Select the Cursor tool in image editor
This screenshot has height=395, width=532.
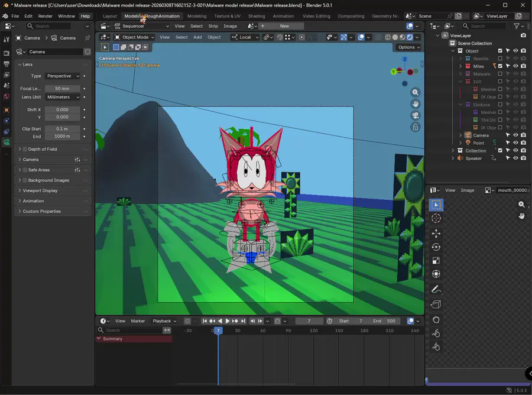[436, 218]
